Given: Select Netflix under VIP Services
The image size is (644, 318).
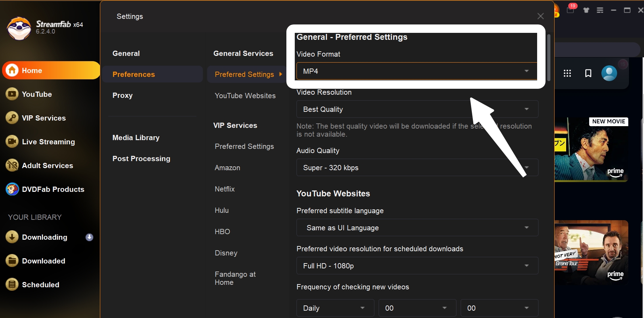Looking at the screenshot, I should (x=225, y=189).
